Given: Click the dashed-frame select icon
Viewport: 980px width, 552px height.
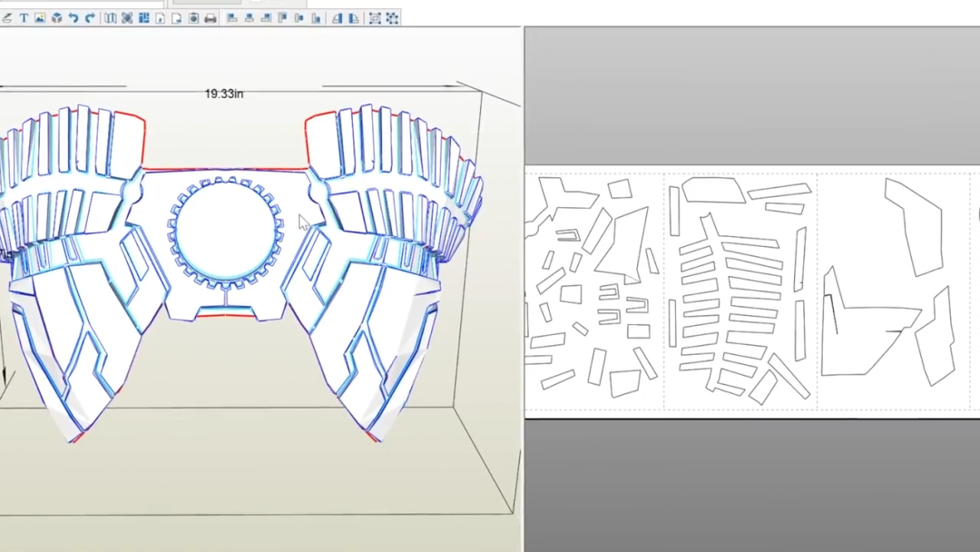Looking at the screenshot, I should [x=375, y=18].
